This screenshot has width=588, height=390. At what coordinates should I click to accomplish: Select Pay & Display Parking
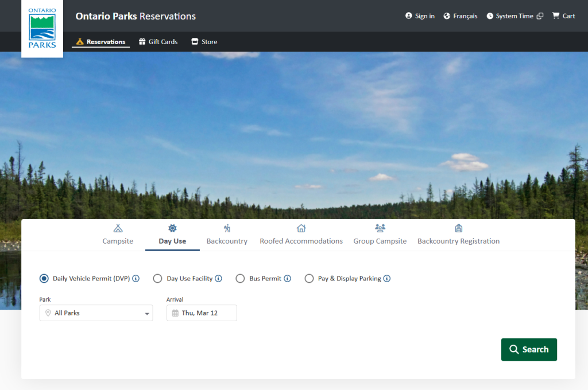pyautogui.click(x=309, y=278)
